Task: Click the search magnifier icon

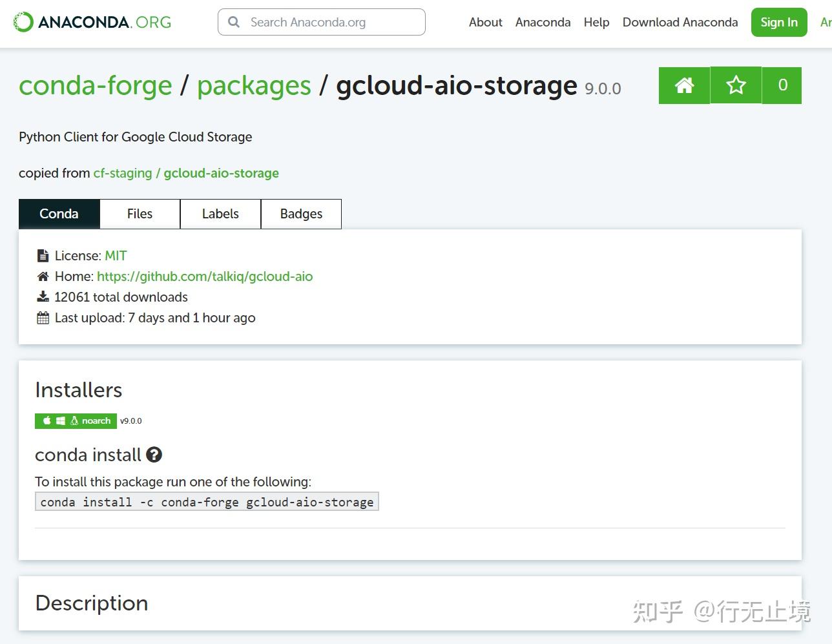Action: 234,22
